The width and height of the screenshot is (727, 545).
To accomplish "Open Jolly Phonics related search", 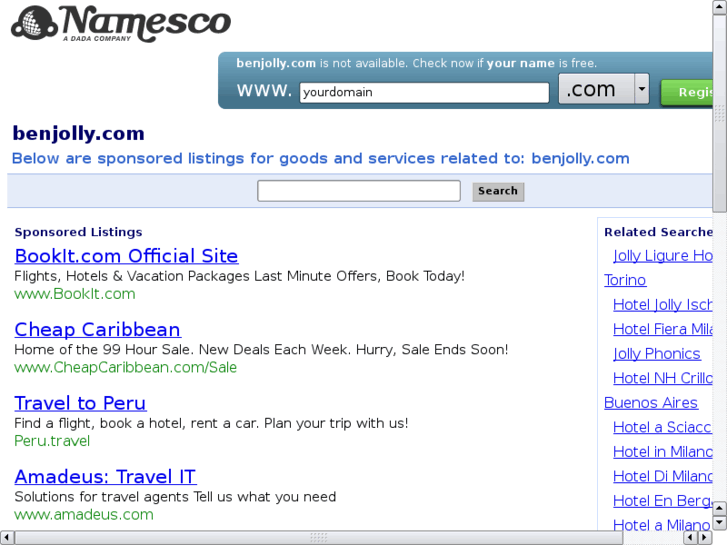I will tap(657, 354).
